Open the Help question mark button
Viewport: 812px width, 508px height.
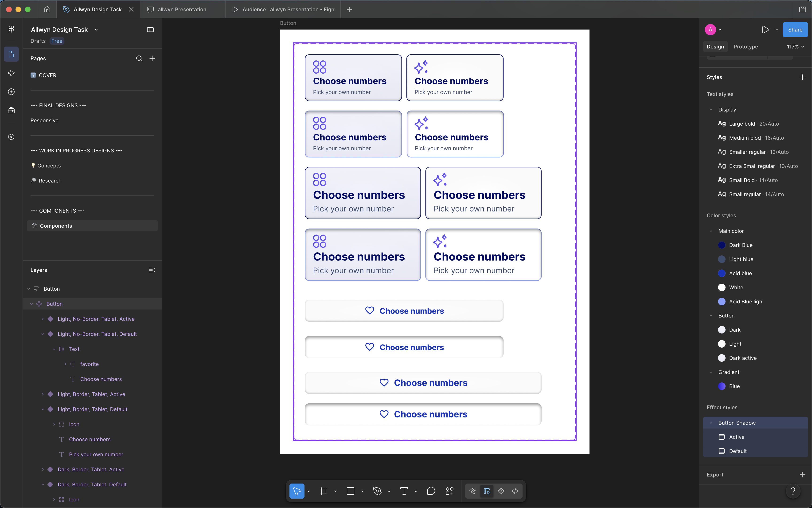click(x=793, y=491)
